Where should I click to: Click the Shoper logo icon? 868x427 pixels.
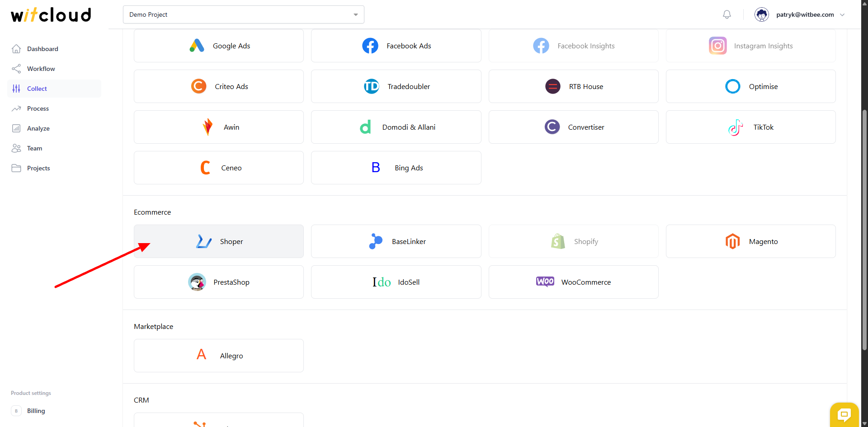[x=204, y=241]
